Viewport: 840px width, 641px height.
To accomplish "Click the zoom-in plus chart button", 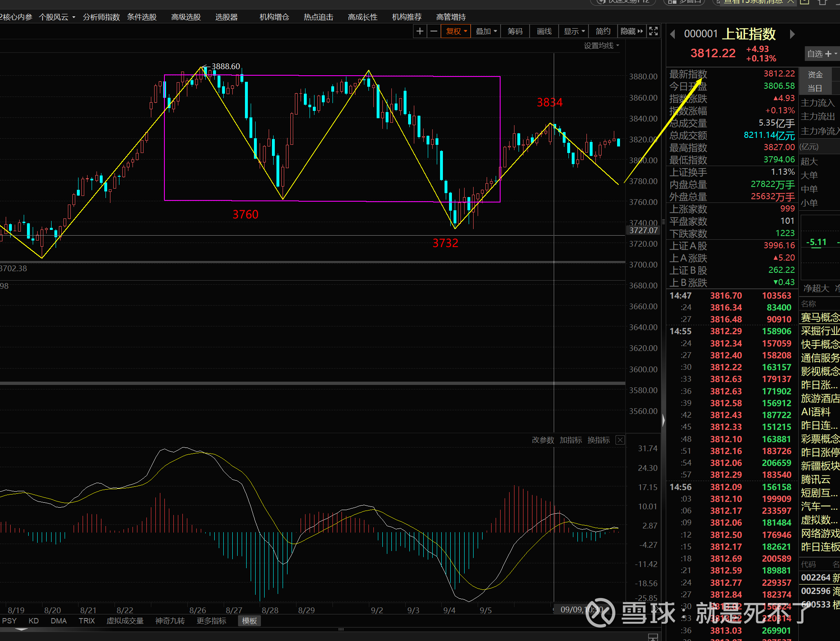I will pos(420,31).
